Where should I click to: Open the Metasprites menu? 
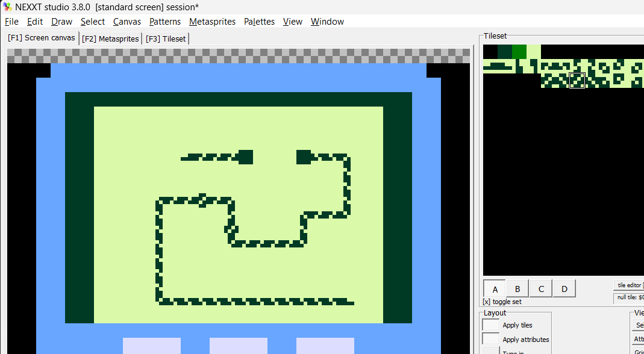(212, 21)
